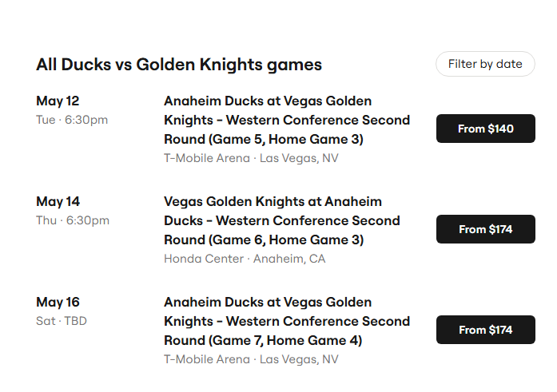
Task: Click From $140 for the May 12 game
Action: coord(486,129)
